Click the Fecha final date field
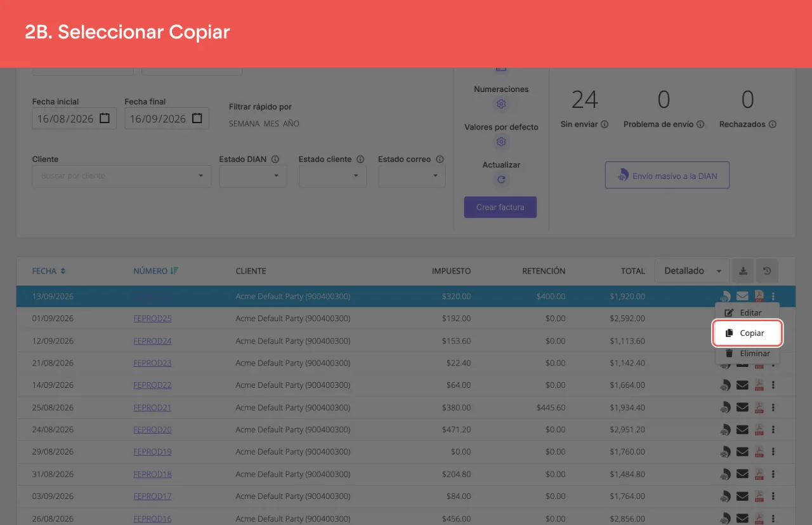 tap(167, 119)
